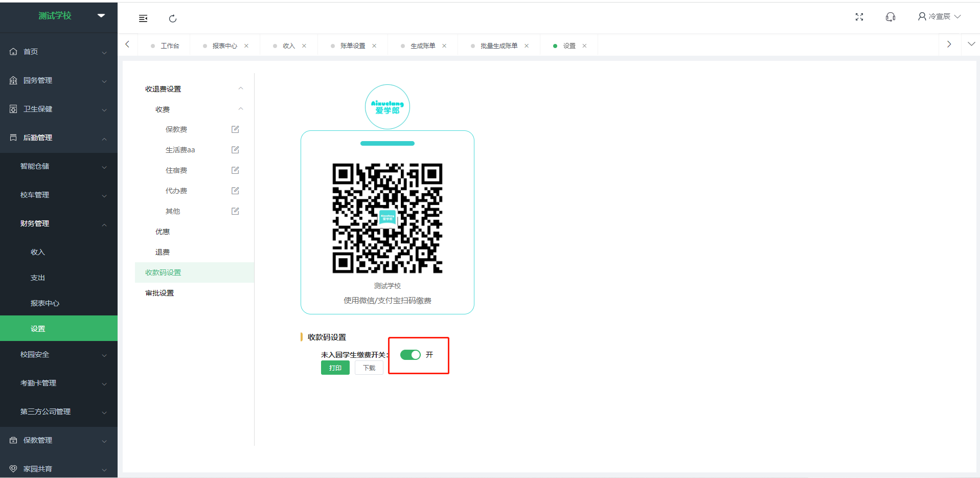Close the 报表中心 tab
Viewport: 980px width, 478px height.
(x=246, y=46)
